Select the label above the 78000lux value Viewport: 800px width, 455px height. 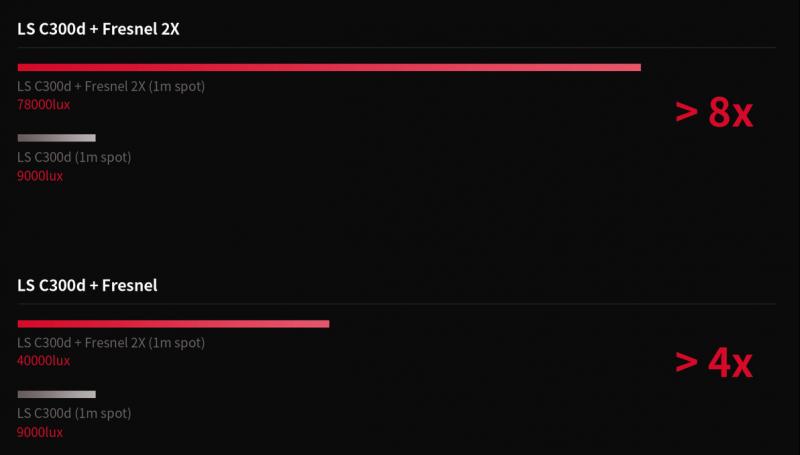tap(111, 86)
